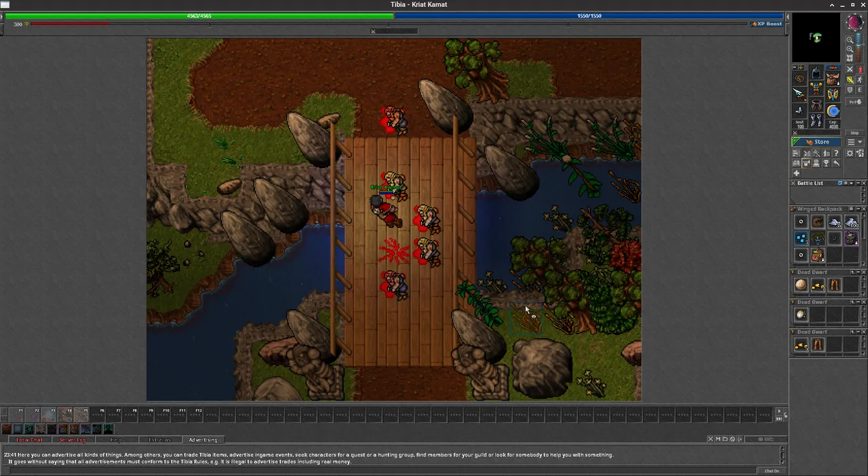Pick brown pants in first Dead Dwarf
The width and height of the screenshot is (868, 476).
[835, 284]
